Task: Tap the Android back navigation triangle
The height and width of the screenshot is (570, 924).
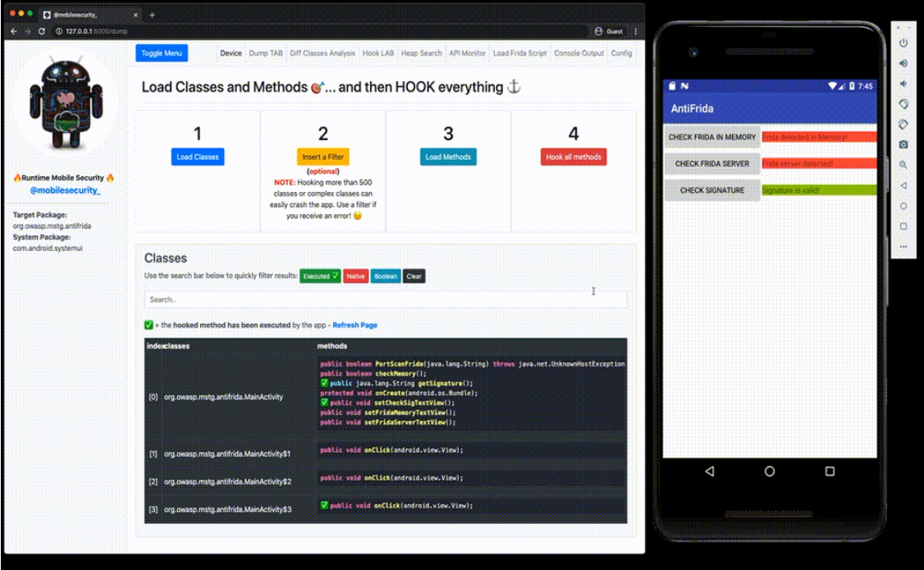Action: 709,472
